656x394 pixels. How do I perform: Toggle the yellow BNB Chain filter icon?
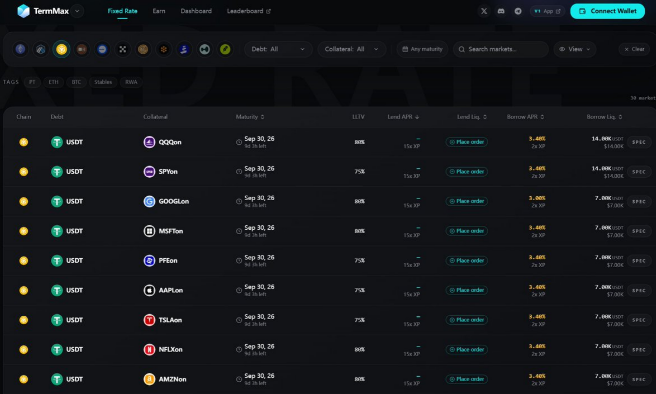tap(62, 49)
